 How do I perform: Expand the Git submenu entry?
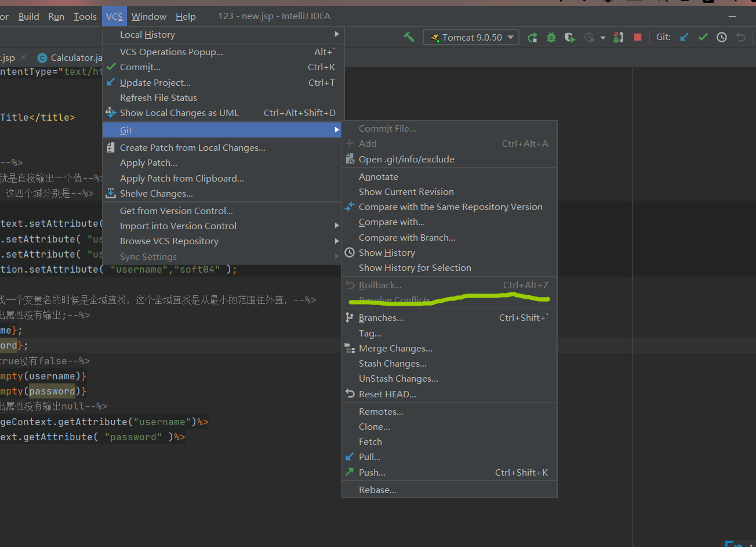point(223,130)
